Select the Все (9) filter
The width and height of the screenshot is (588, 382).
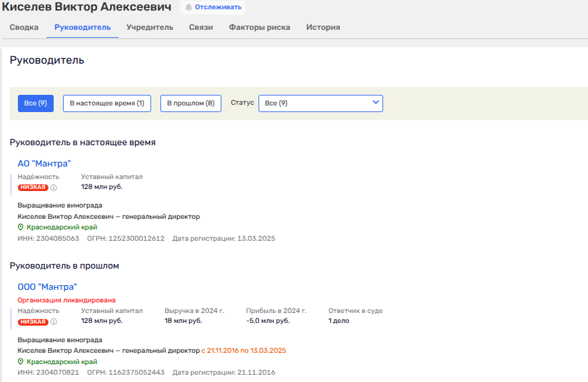pyautogui.click(x=35, y=103)
